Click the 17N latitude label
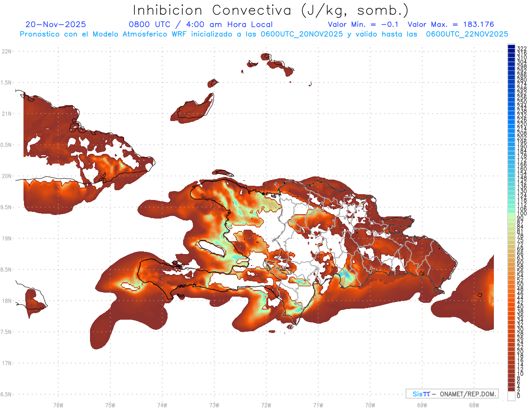532x411 pixels. coord(7,363)
